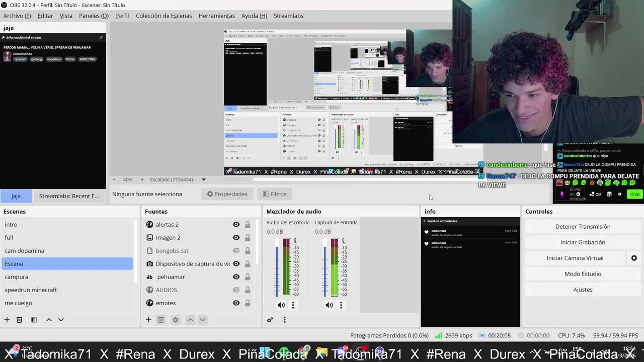Image resolution: width=644 pixels, height=362 pixels.
Task: Open the Herramientas menu
Action: tap(217, 16)
